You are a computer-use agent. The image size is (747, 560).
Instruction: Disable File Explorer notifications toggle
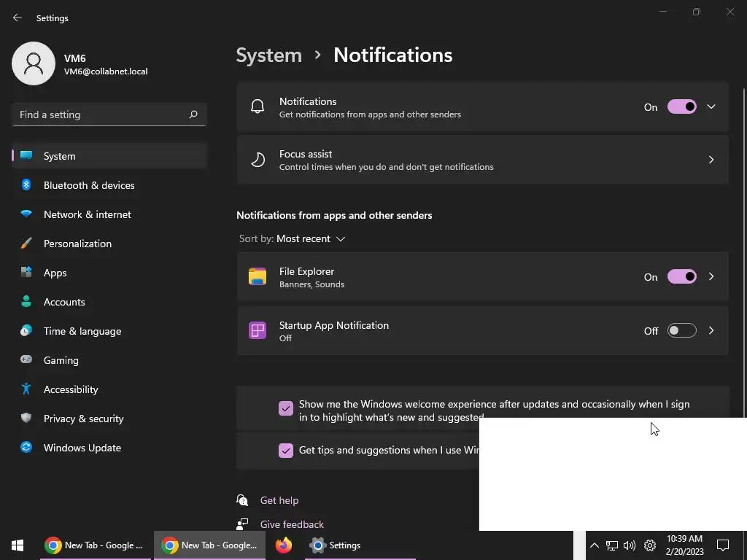(682, 277)
